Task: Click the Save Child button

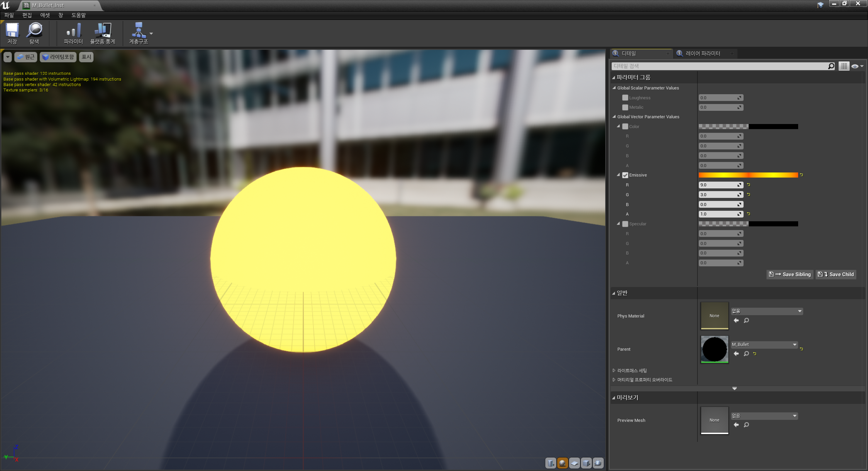Action: 836,274
